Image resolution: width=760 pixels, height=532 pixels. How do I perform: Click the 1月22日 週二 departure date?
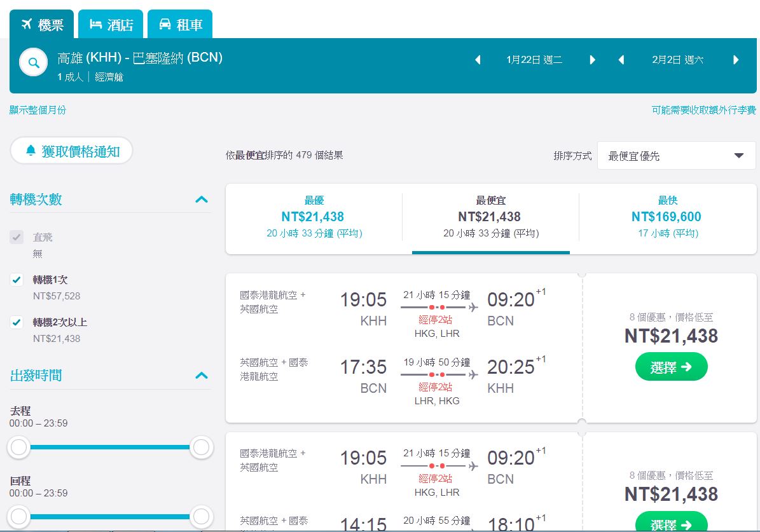point(534,60)
